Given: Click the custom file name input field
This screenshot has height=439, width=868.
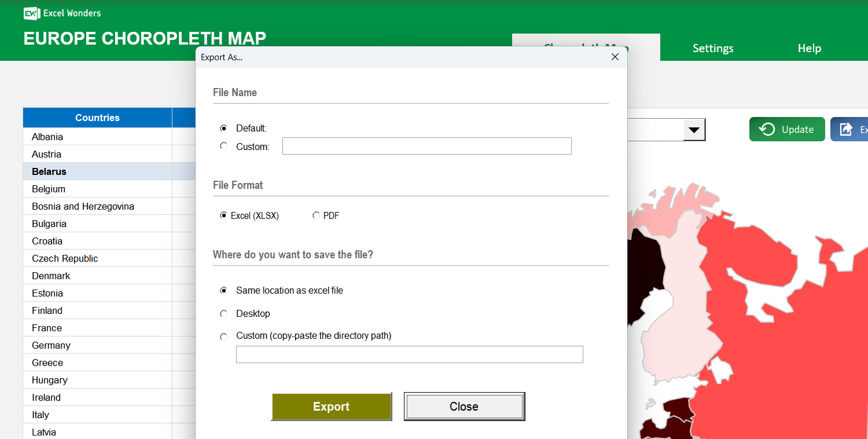Looking at the screenshot, I should 426,146.
